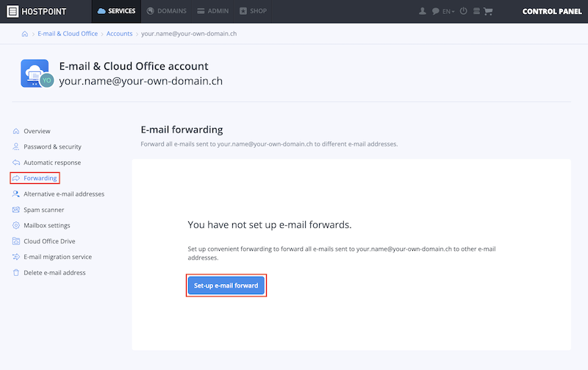Click the Spam scanner envelope icon
588x370 pixels.
15,210
